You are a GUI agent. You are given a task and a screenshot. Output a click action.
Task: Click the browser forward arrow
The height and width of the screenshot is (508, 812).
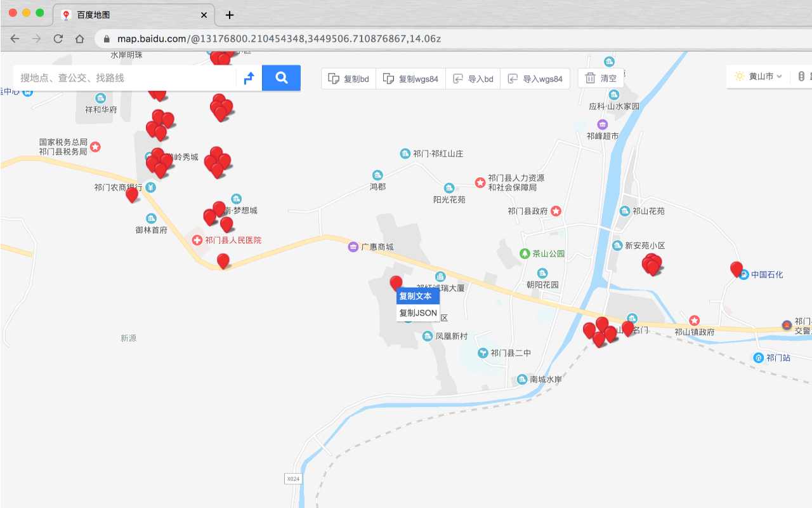click(36, 38)
